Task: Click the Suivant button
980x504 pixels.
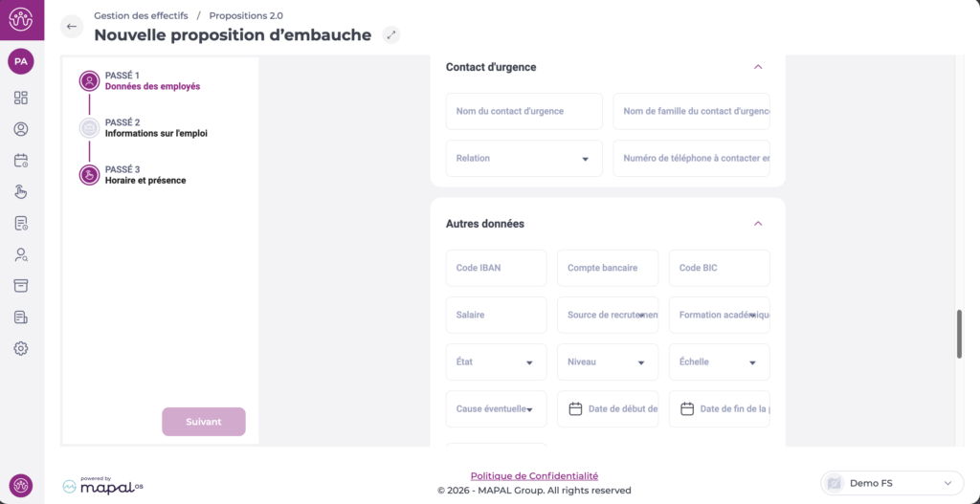Action: [203, 422]
